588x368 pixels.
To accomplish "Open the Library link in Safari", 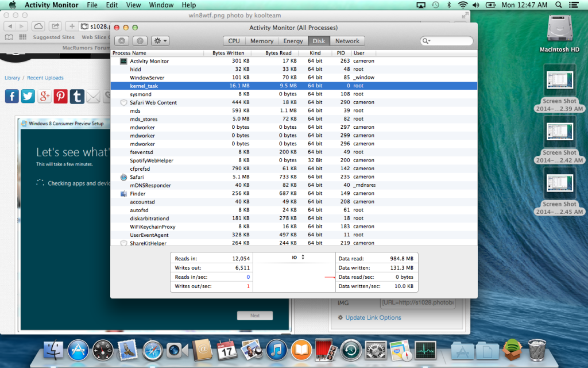I will point(13,78).
